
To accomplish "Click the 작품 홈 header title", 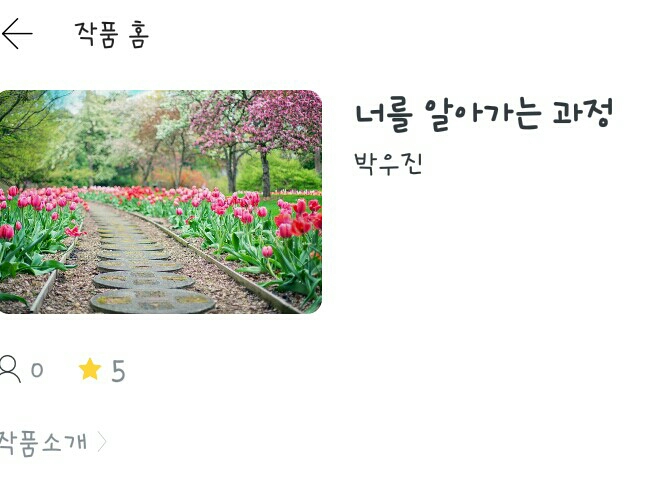I will 112,34.
